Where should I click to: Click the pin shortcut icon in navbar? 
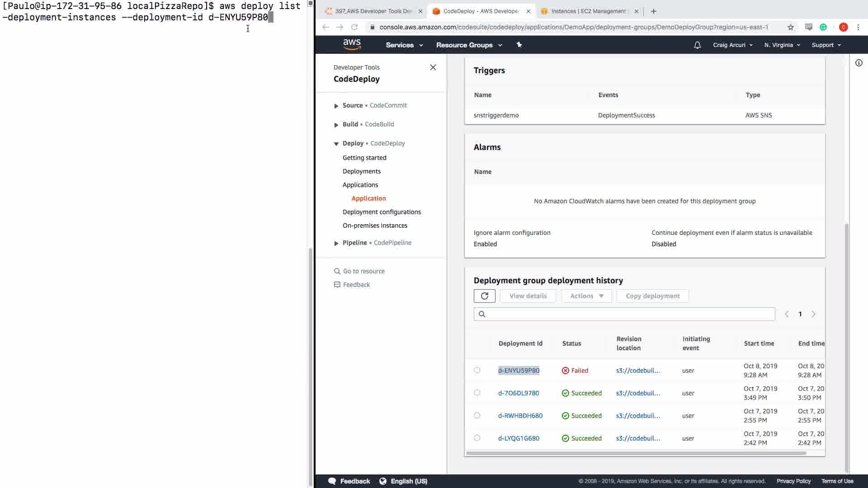pyautogui.click(x=519, y=45)
